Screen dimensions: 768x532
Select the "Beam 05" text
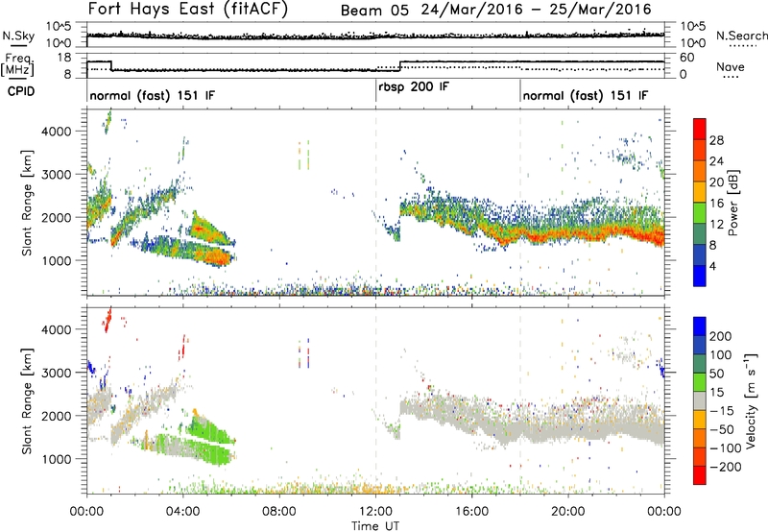(x=374, y=11)
